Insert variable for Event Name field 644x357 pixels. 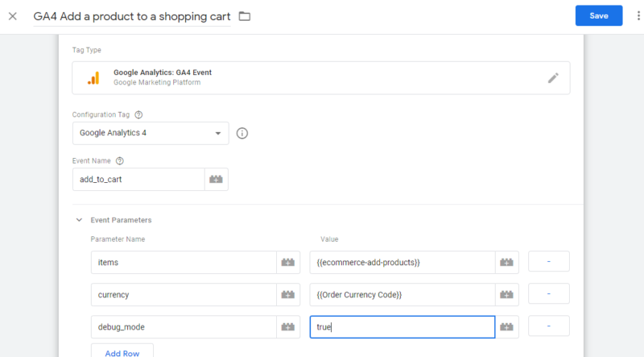(216, 179)
